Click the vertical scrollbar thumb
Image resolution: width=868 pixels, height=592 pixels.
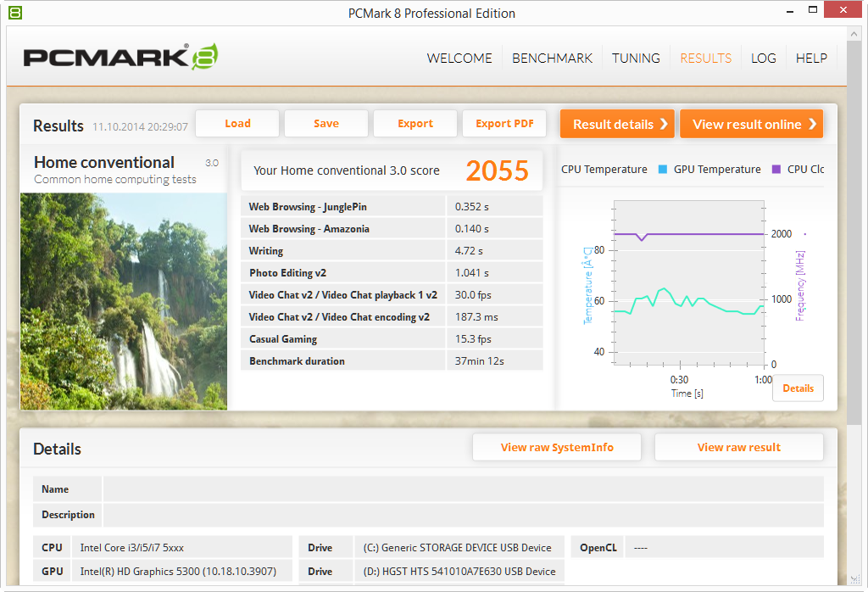tap(854, 233)
